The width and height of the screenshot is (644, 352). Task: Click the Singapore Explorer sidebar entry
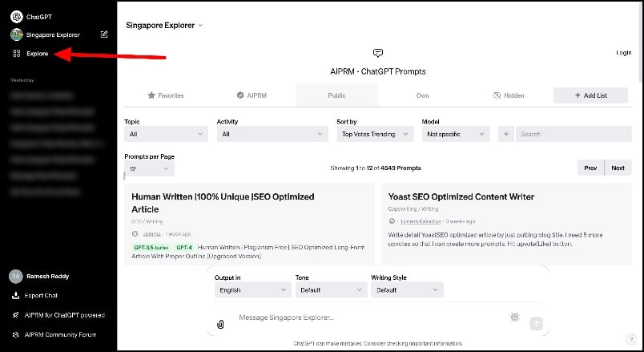click(53, 34)
